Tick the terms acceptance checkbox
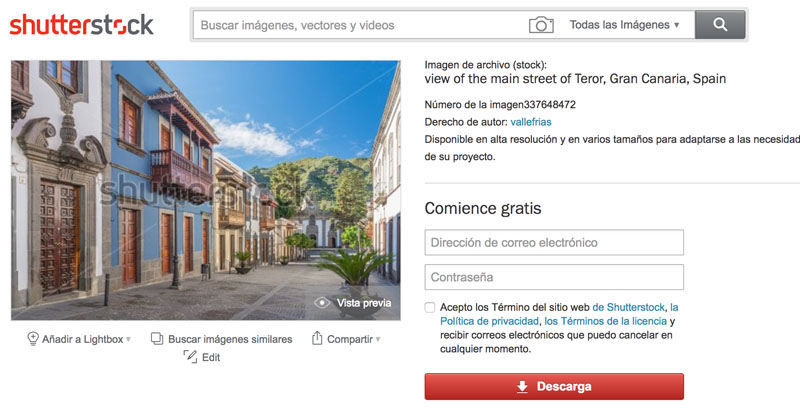 click(430, 307)
